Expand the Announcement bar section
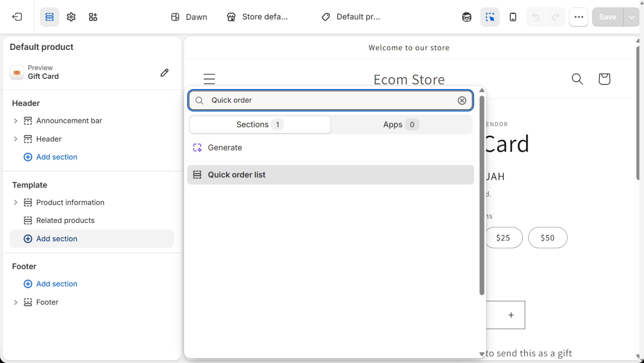Image resolution: width=644 pixels, height=363 pixels. pos(16,121)
